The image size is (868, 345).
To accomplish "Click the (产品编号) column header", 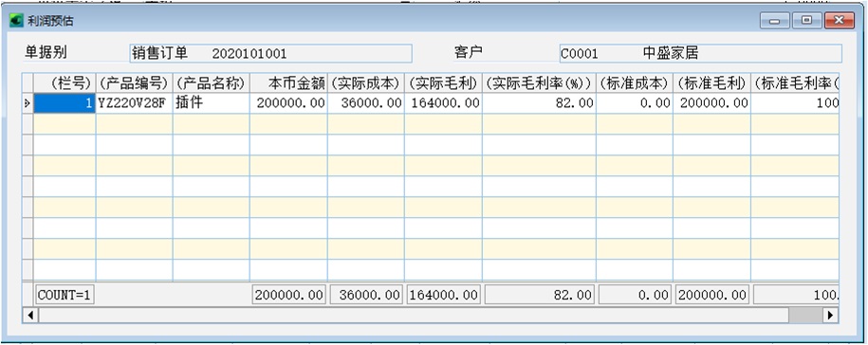I will pyautogui.click(x=135, y=83).
